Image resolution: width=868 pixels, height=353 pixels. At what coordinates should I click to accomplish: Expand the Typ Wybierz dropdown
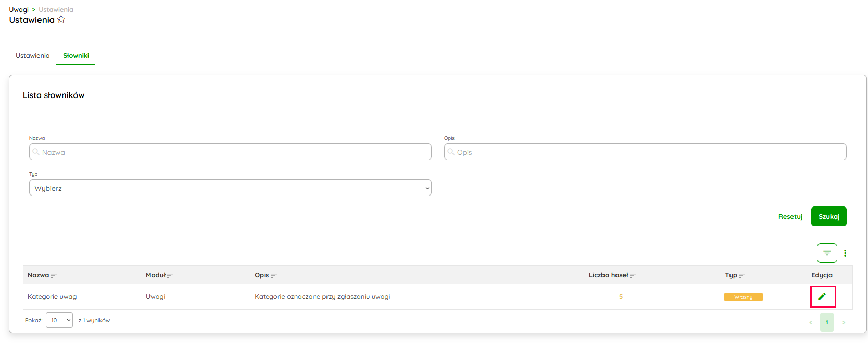pyautogui.click(x=230, y=188)
